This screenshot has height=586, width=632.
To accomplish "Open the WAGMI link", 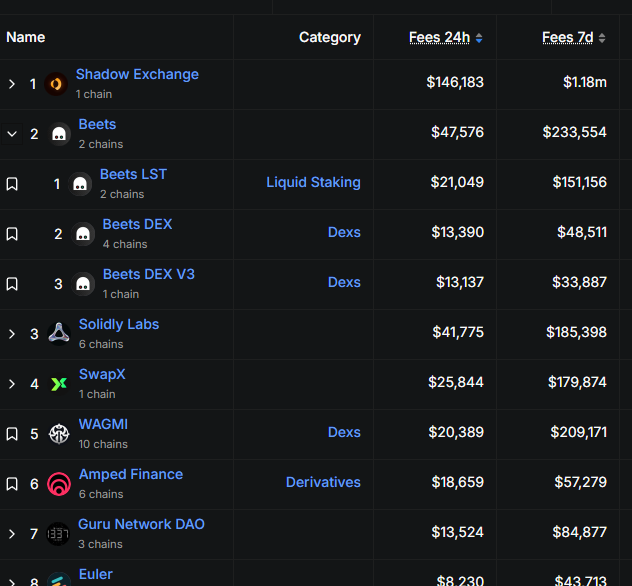I will click(x=103, y=424).
